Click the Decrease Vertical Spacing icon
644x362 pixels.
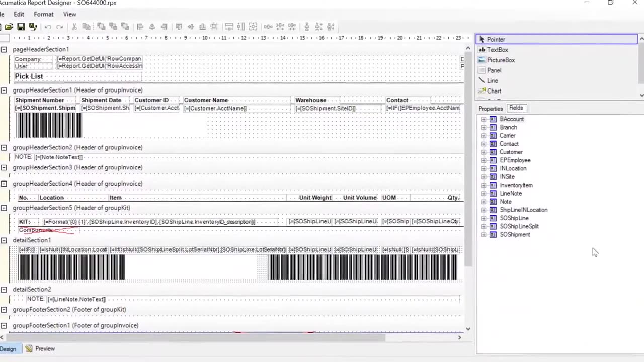(331, 27)
